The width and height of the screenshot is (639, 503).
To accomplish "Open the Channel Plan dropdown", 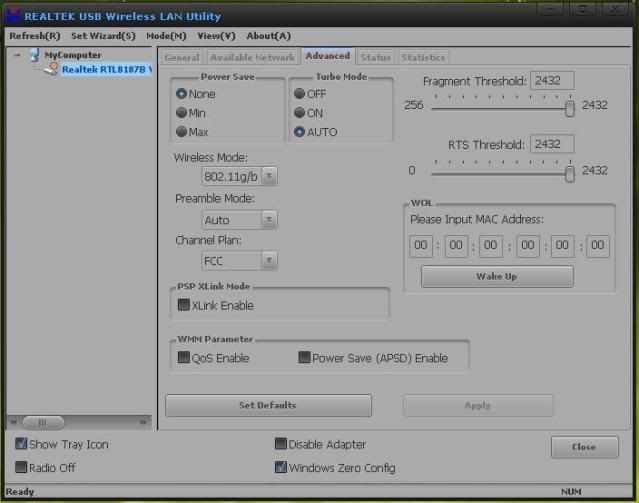I will tap(269, 260).
